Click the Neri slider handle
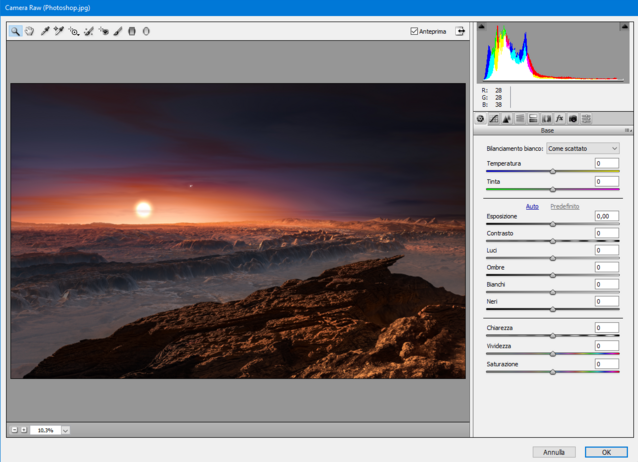Image resolution: width=638 pixels, height=462 pixels. coord(553,309)
